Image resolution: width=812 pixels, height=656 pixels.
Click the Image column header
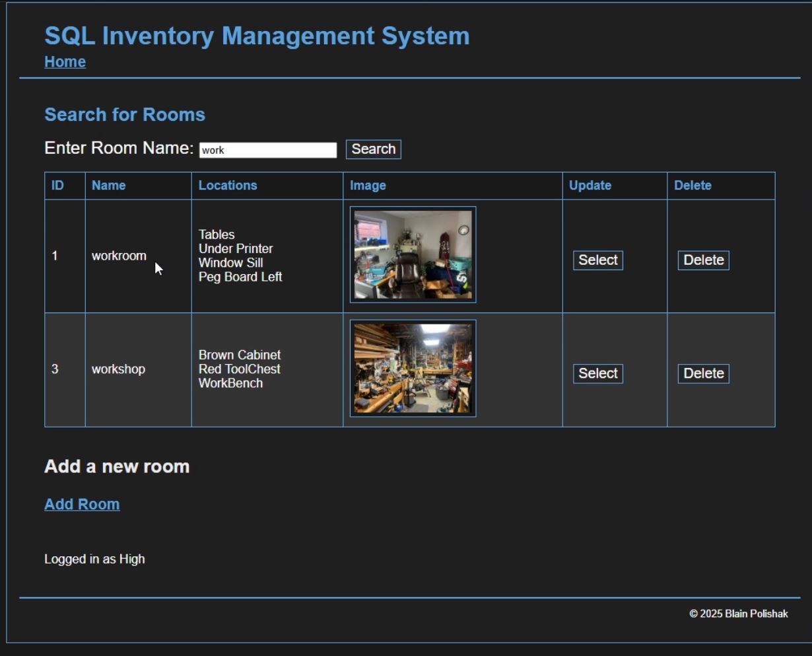[x=368, y=186]
